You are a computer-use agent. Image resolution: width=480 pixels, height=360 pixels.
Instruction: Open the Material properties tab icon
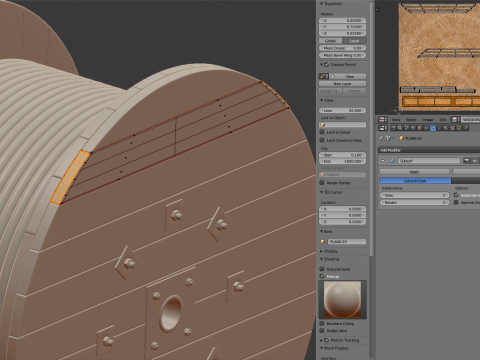pyautogui.click(x=446, y=128)
